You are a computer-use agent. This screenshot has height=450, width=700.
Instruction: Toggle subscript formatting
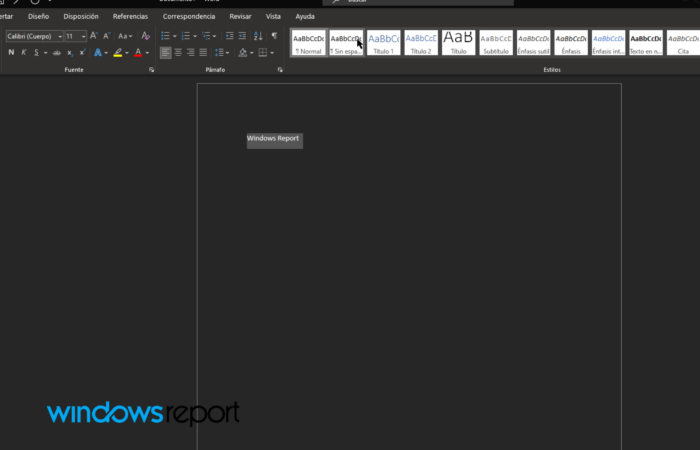coord(70,53)
